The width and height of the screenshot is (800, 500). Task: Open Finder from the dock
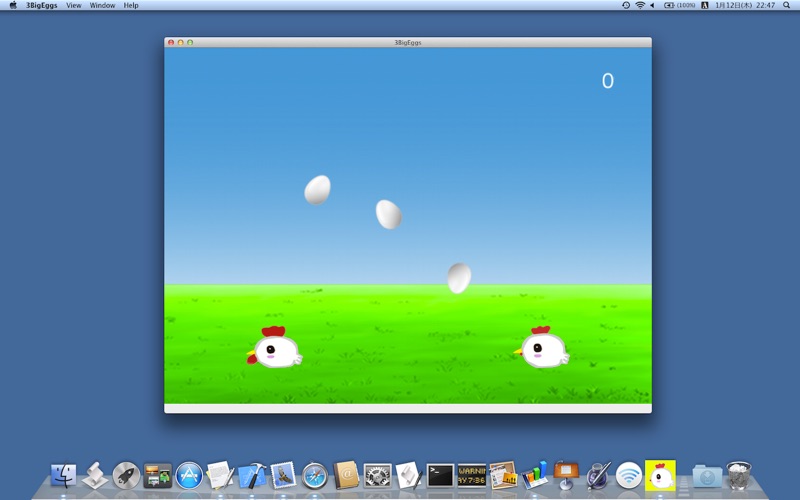tap(63, 475)
